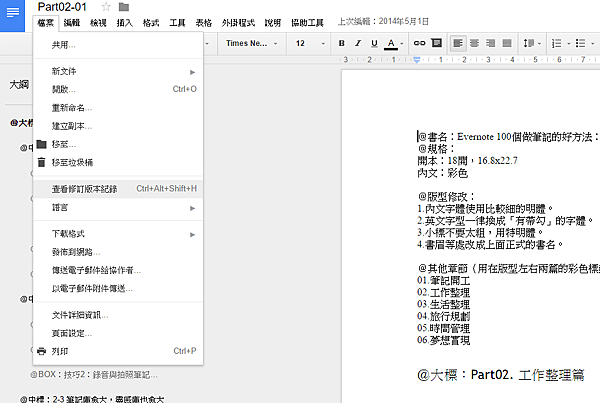Screen dimensions: 600x403
Task: Click the ruler indent marker
Action: [x=417, y=60]
